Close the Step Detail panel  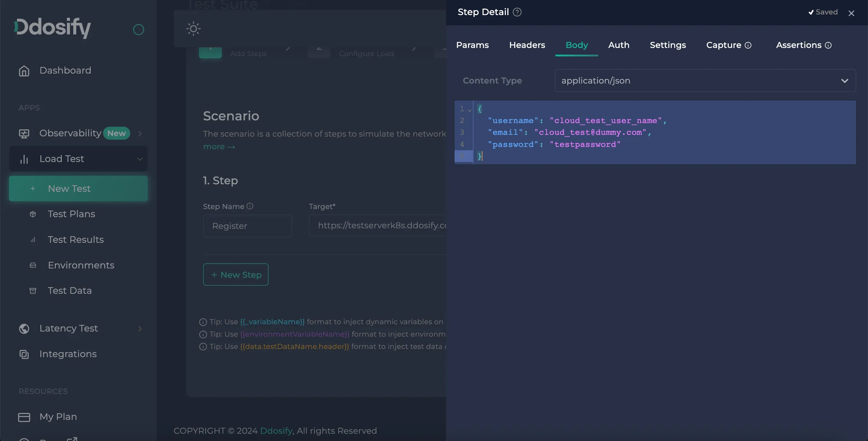click(x=851, y=13)
